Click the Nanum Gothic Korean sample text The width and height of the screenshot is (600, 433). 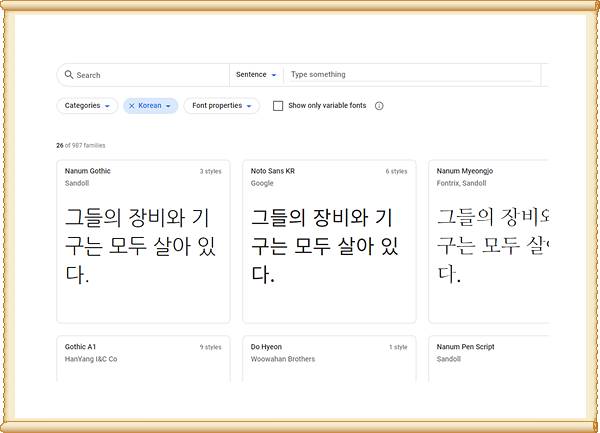coord(140,246)
